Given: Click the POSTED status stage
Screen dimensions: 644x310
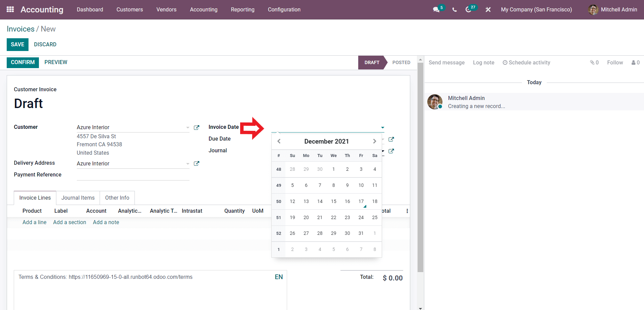Looking at the screenshot, I should pos(401,62).
